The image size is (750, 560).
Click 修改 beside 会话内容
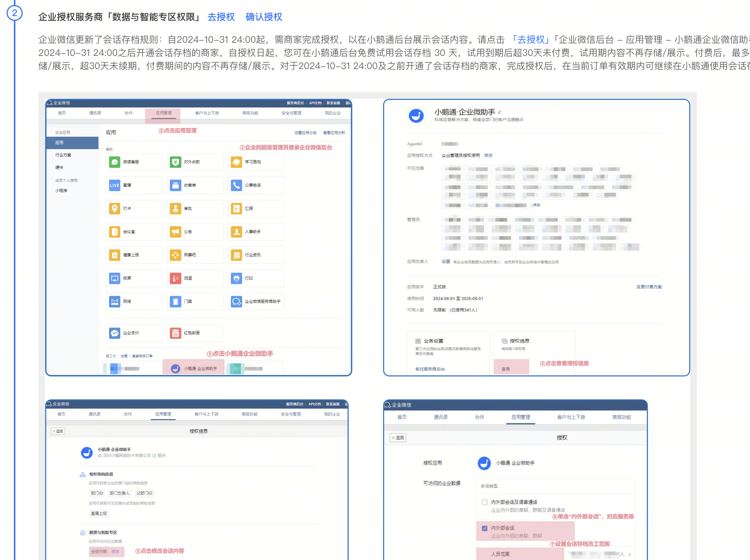click(115, 552)
